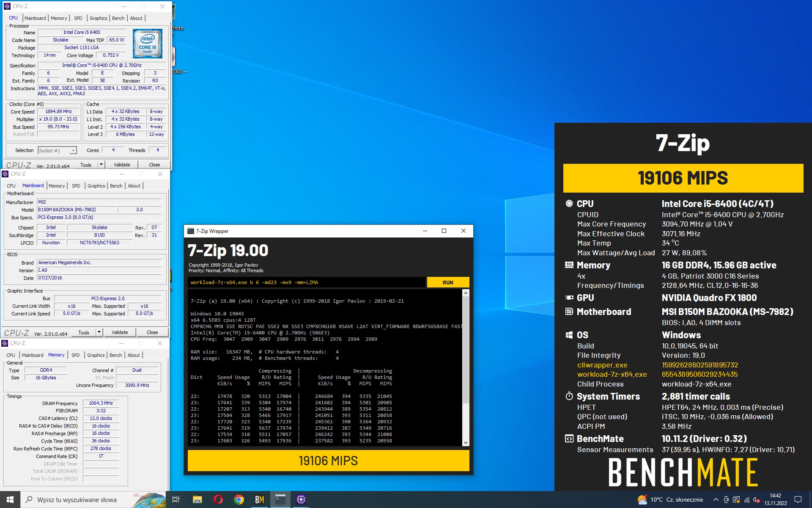Click the CPU-Z title icon in the Processor window
The image size is (812, 508).
(x=7, y=6)
